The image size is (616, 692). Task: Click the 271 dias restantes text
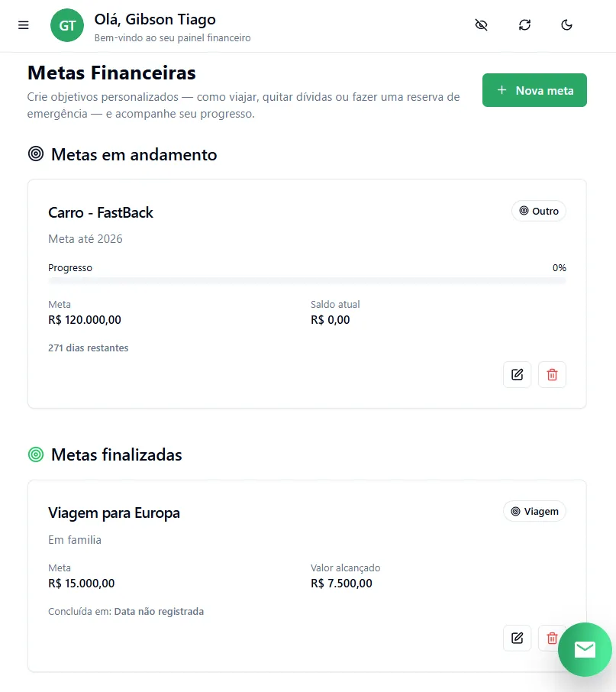pos(89,348)
